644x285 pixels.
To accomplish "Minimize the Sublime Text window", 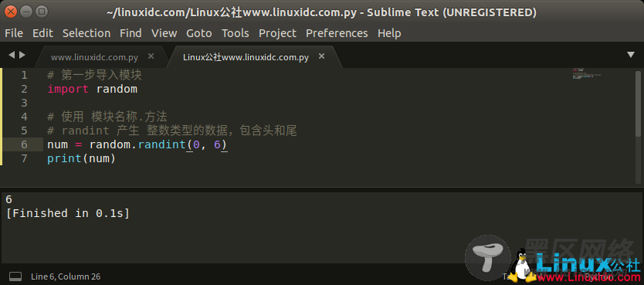I will (26, 12).
